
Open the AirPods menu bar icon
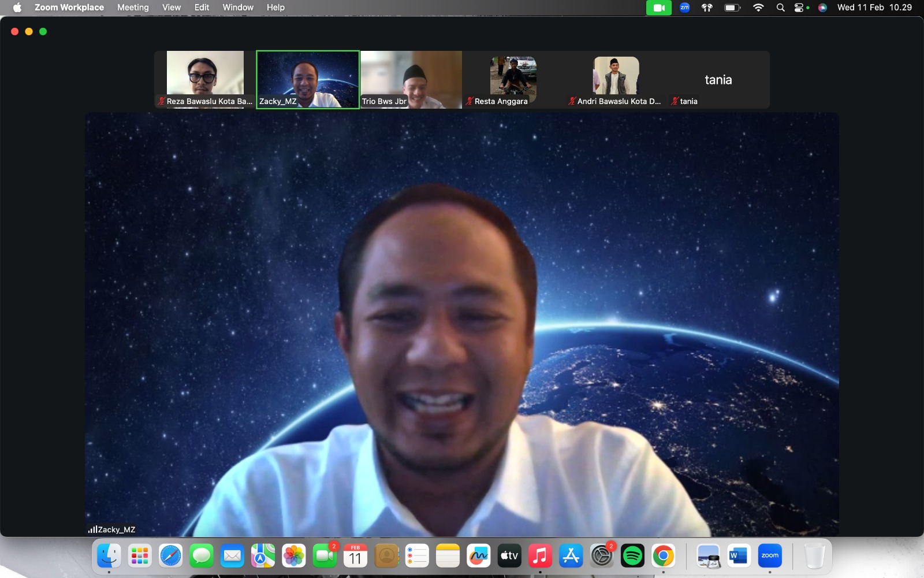tap(707, 8)
